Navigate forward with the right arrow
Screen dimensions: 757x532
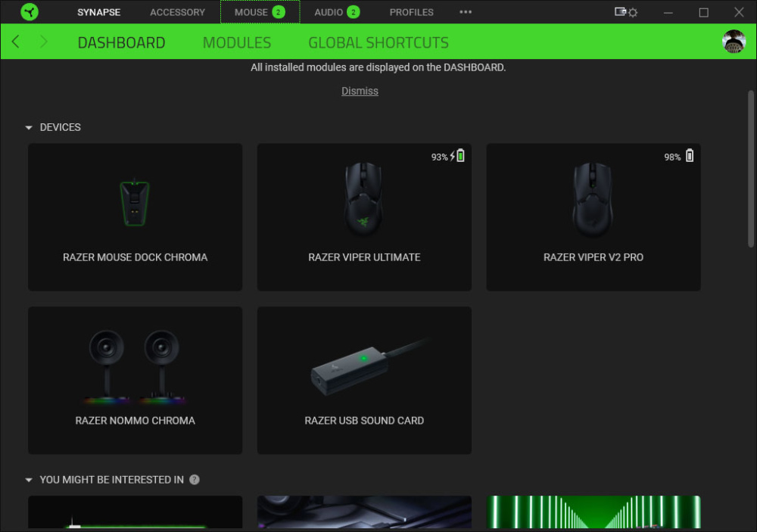43,42
